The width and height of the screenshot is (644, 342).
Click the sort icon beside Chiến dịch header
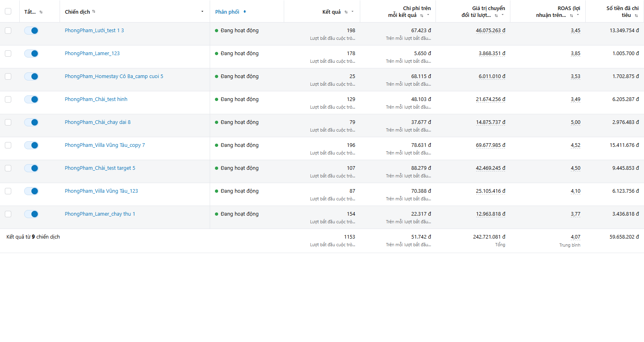pos(94,11)
